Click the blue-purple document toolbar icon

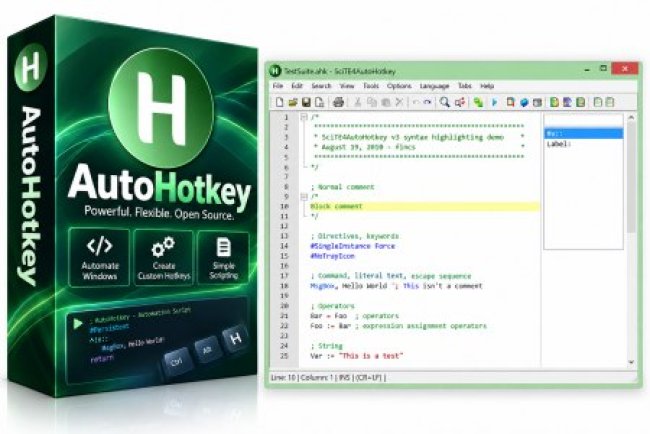click(568, 102)
